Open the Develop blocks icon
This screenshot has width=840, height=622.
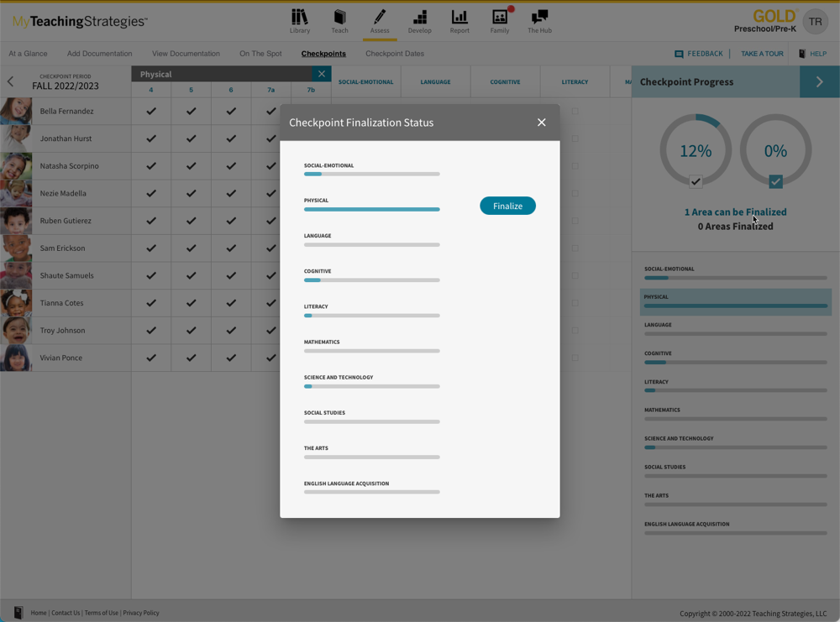pos(419,18)
